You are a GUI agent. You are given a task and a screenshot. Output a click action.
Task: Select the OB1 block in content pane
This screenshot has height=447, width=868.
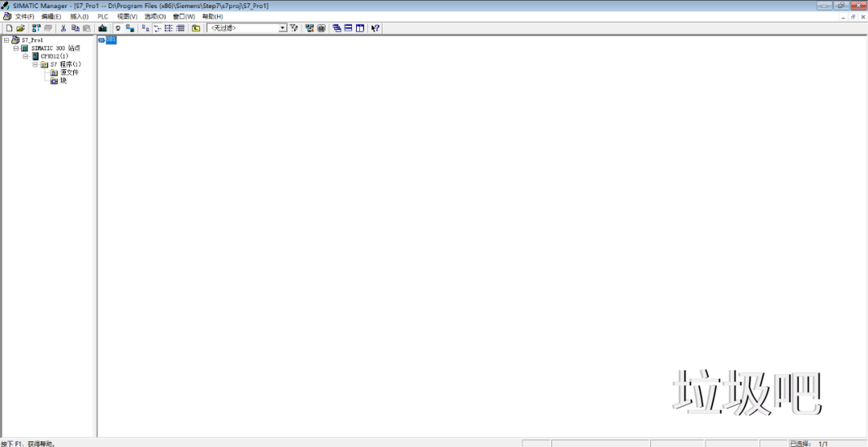tap(108, 40)
